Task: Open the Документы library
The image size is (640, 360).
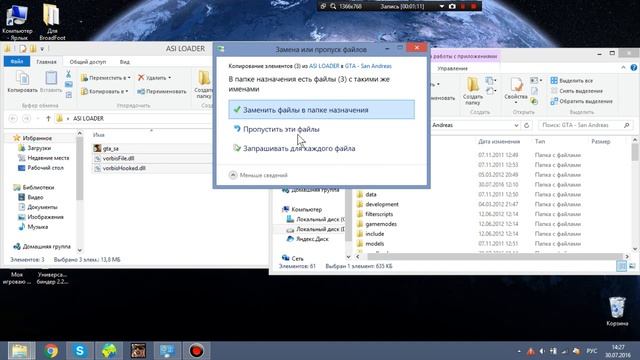Action: (38, 207)
